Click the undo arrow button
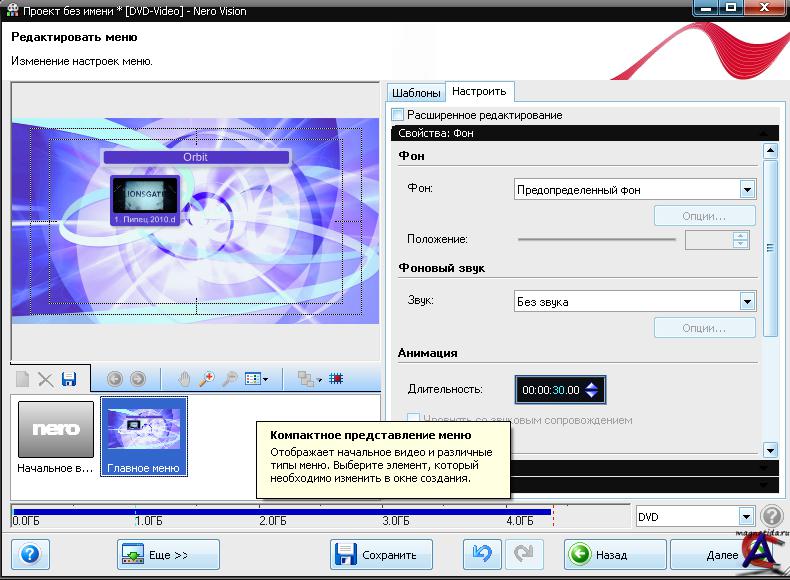Viewport: 790px width, 580px height. pyautogui.click(x=482, y=555)
